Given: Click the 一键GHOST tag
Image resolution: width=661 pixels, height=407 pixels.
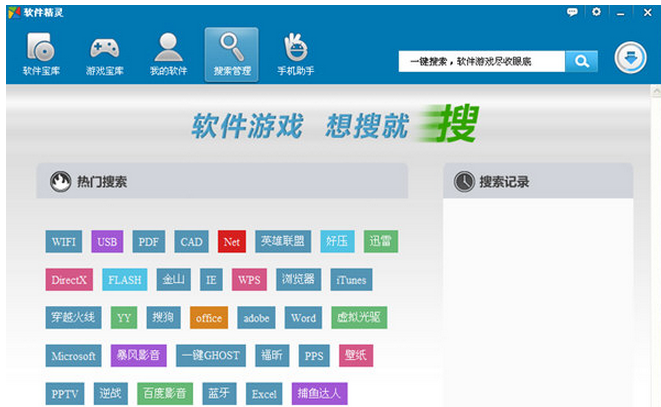Looking at the screenshot, I should pos(211,356).
